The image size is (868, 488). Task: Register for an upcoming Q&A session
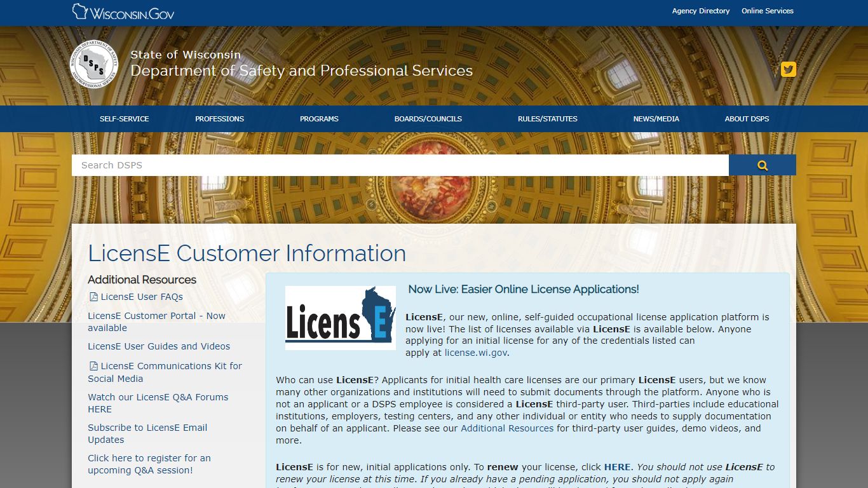pos(149,464)
